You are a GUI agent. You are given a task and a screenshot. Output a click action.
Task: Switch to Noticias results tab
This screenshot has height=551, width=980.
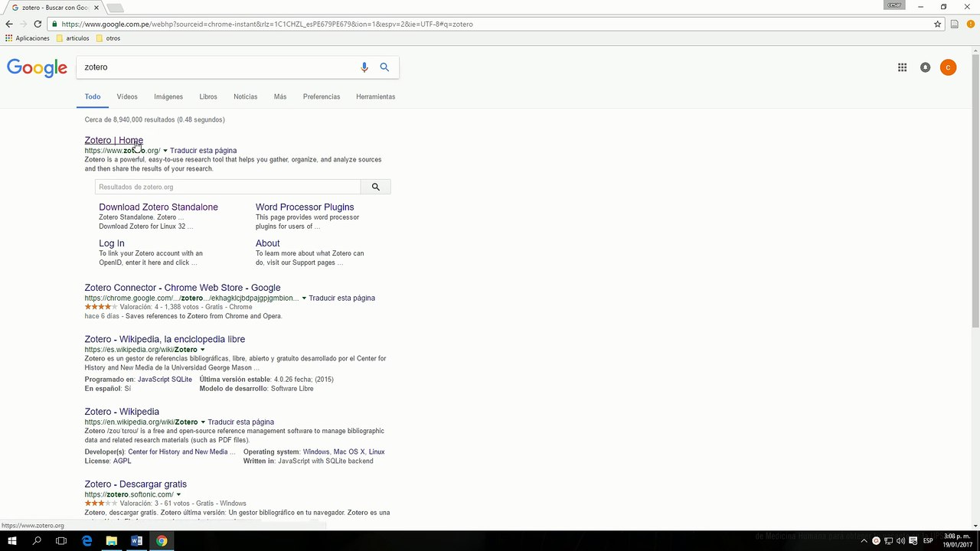[245, 96]
